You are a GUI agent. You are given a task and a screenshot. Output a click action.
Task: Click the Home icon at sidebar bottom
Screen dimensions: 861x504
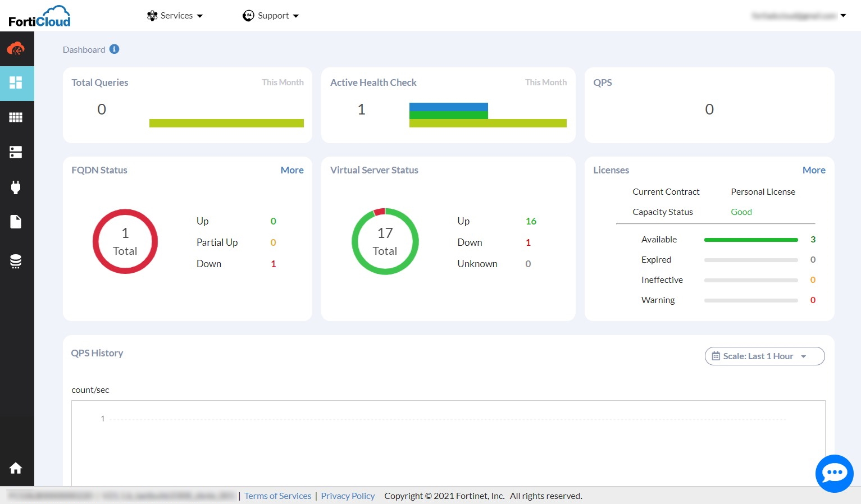[16, 468]
